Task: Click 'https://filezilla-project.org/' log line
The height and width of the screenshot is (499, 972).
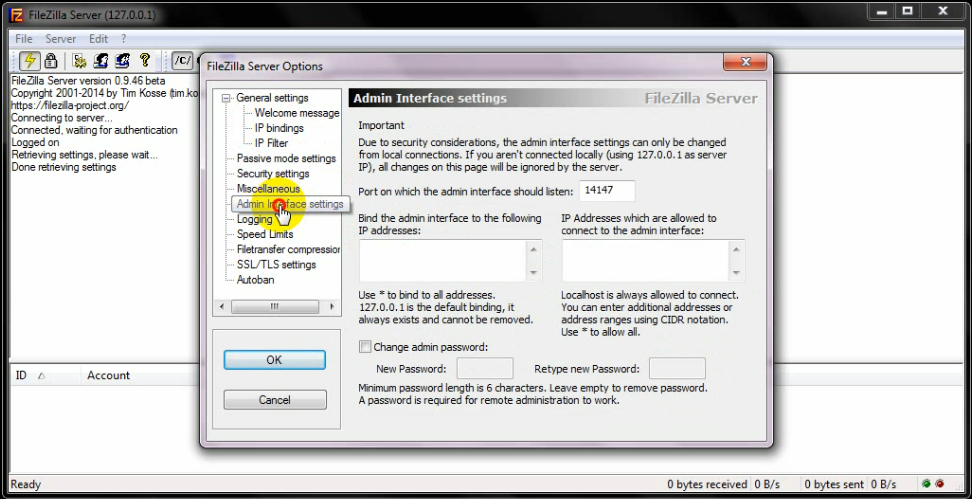Action: (70, 105)
